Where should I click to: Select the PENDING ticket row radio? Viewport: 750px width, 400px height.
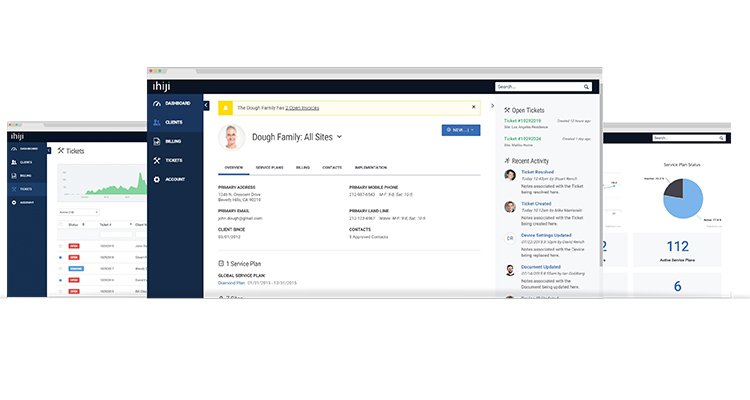(x=60, y=269)
